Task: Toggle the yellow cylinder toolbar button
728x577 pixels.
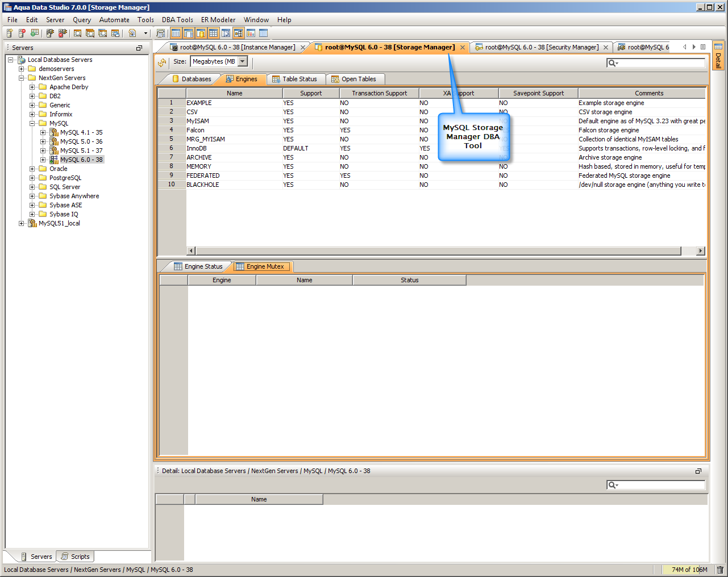Action: pyautogui.click(x=201, y=34)
